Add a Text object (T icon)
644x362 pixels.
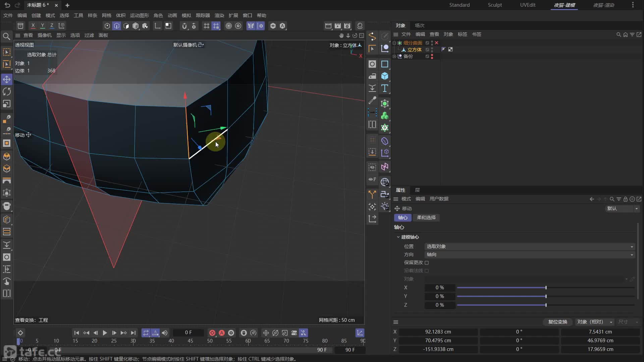click(x=385, y=88)
